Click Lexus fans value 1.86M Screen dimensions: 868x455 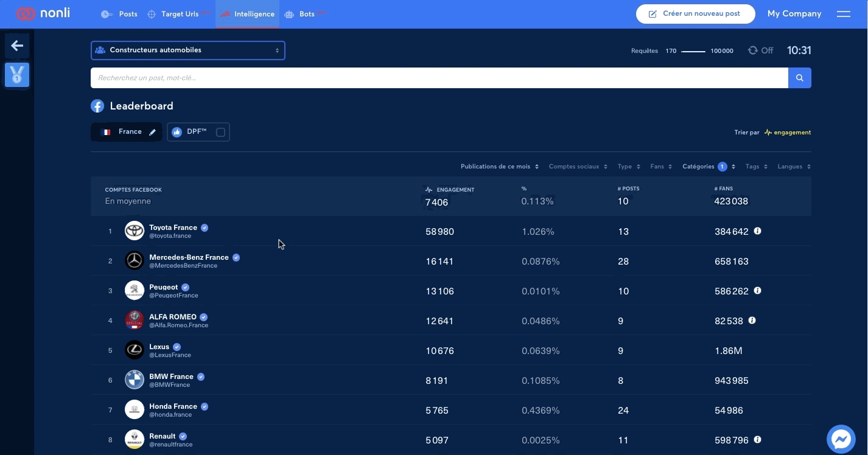[x=729, y=351]
